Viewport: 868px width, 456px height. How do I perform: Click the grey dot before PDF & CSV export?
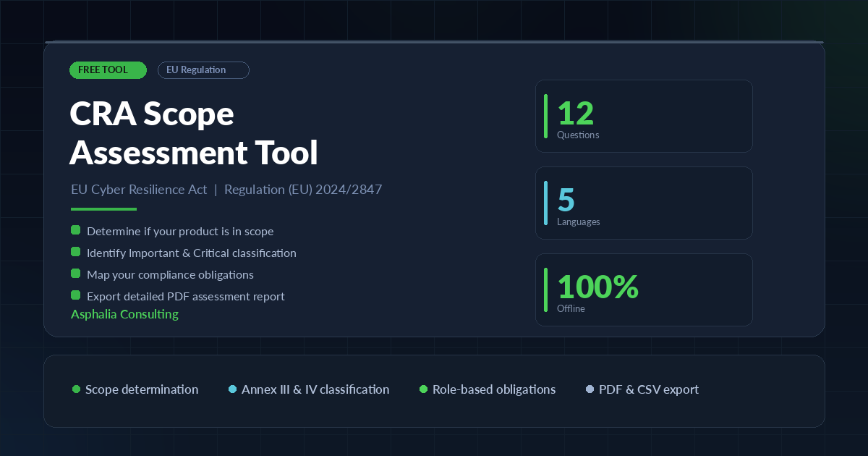590,389
